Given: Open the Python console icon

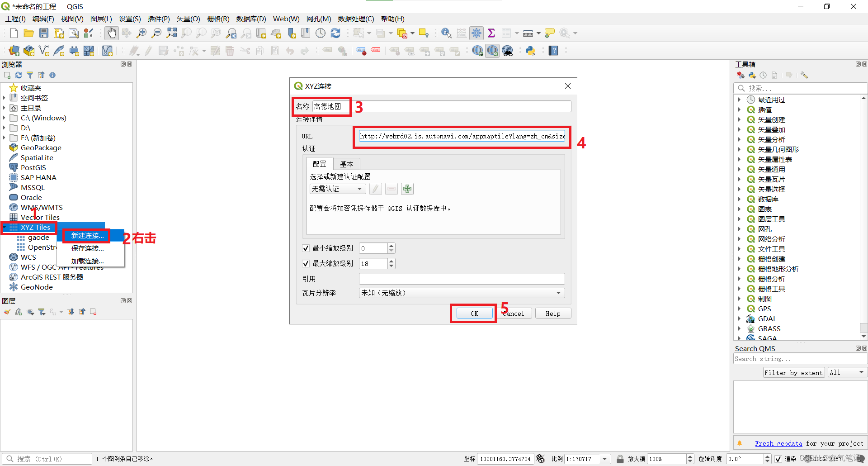Looking at the screenshot, I should [x=531, y=51].
